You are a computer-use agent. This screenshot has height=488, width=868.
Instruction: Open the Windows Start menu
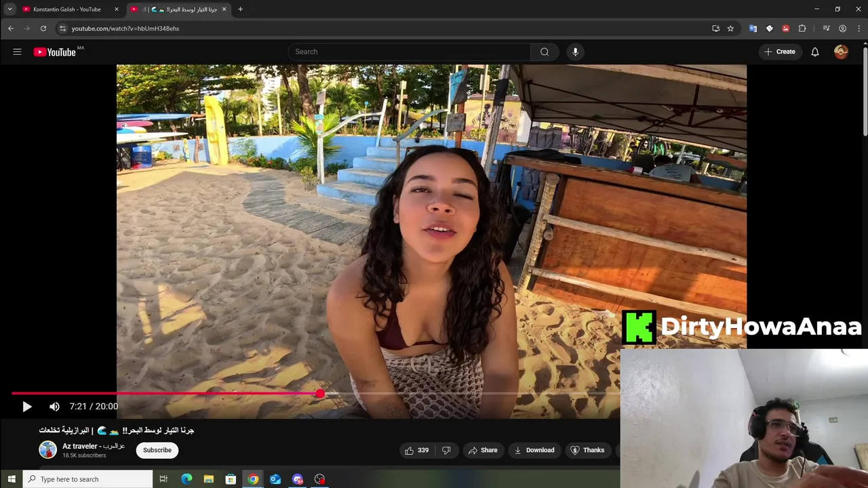point(11,479)
